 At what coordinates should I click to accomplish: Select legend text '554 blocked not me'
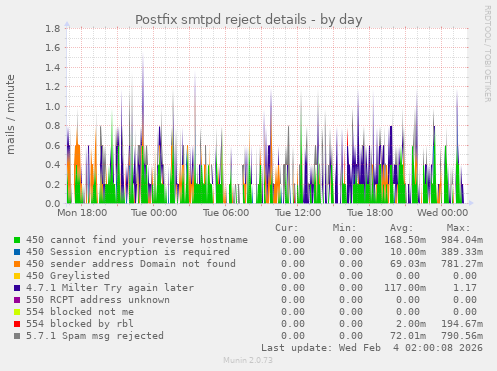coord(80,312)
